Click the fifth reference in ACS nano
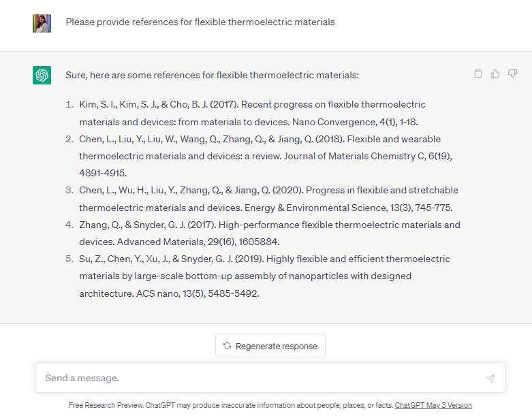Screen dimensions: 532x418 click(x=265, y=276)
